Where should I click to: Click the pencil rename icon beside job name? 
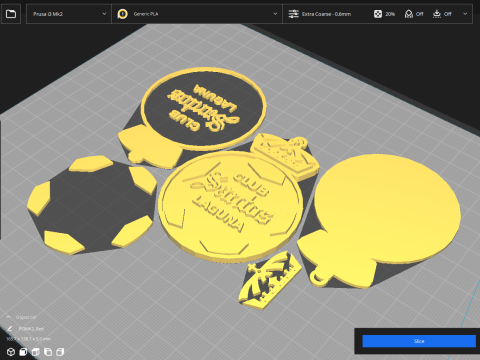pyautogui.click(x=10, y=328)
